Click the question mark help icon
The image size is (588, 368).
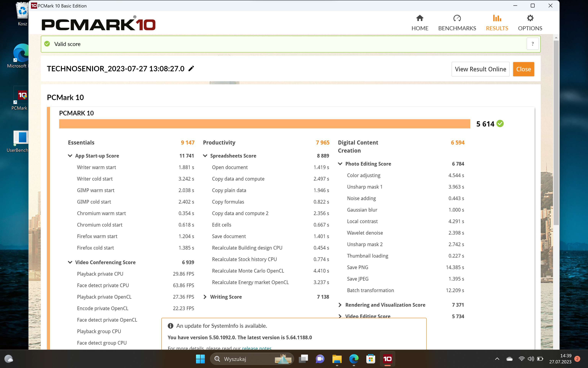pyautogui.click(x=533, y=44)
